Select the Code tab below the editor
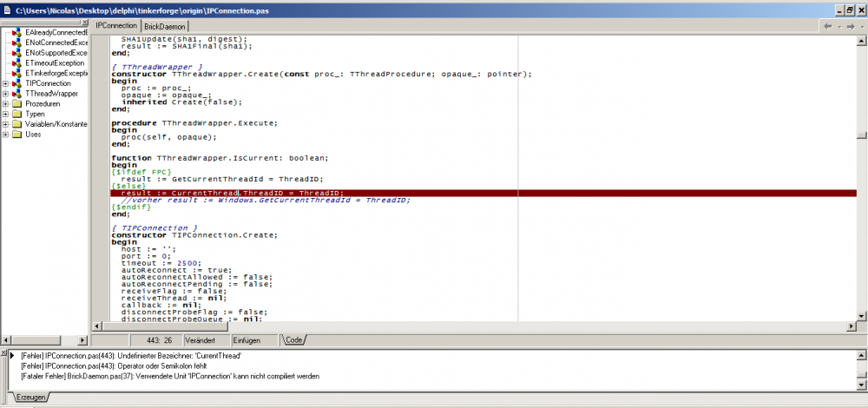 pyautogui.click(x=293, y=340)
